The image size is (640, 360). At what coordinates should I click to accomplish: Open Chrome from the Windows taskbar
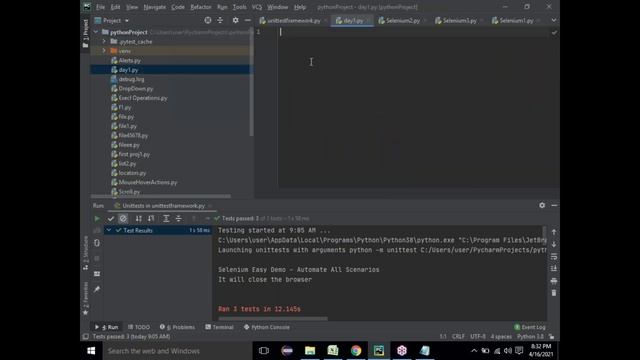356,351
